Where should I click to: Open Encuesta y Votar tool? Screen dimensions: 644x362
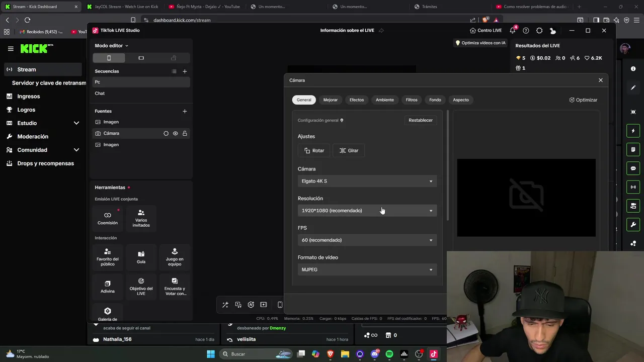[175, 287]
